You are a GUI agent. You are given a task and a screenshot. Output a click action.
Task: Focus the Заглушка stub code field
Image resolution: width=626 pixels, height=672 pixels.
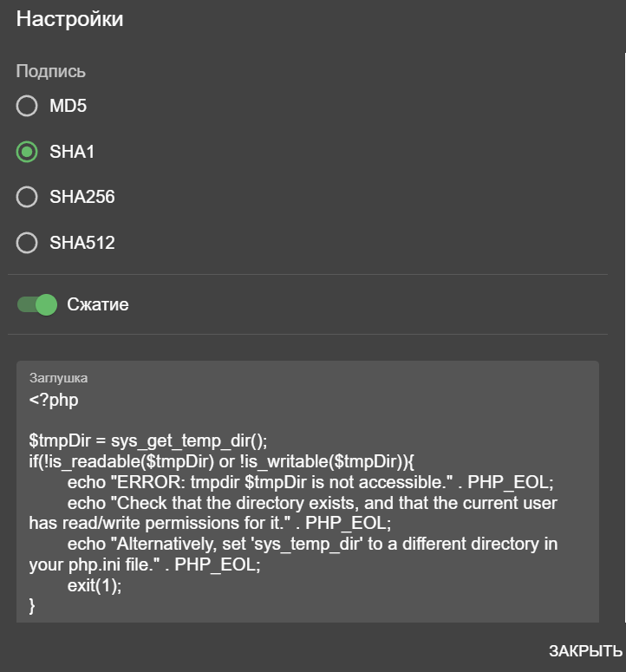point(308,492)
